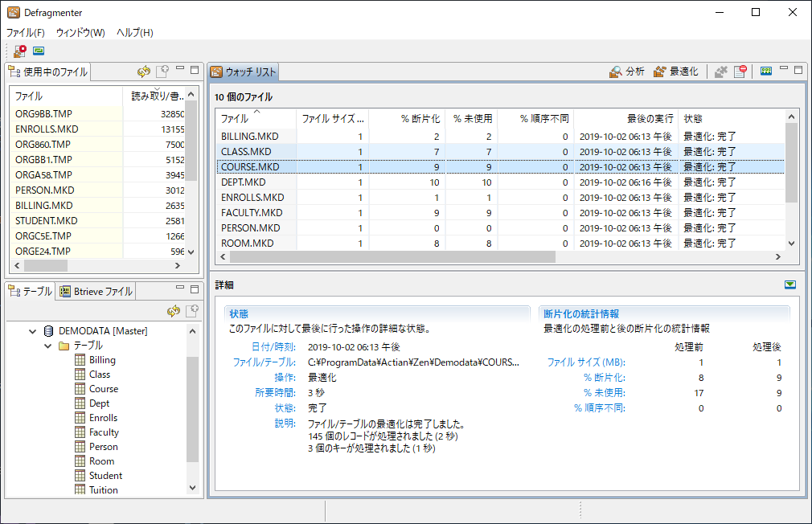
Task: Maximize the テーブル panel
Action: (194, 289)
